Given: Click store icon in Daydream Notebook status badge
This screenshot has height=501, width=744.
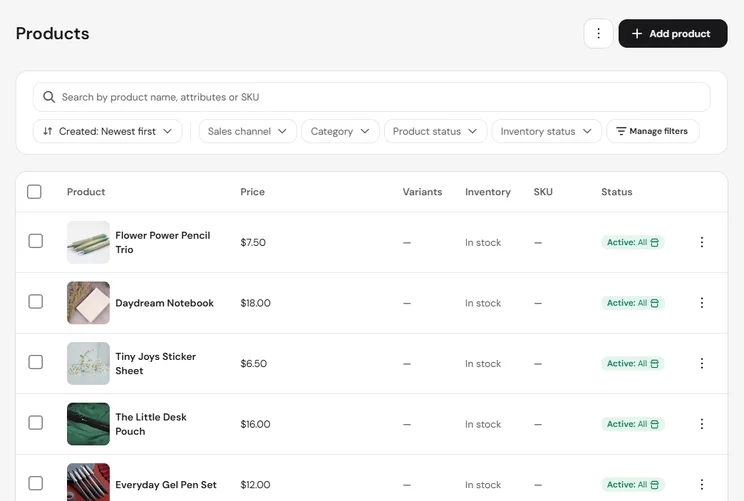Looking at the screenshot, I should pos(654,303).
